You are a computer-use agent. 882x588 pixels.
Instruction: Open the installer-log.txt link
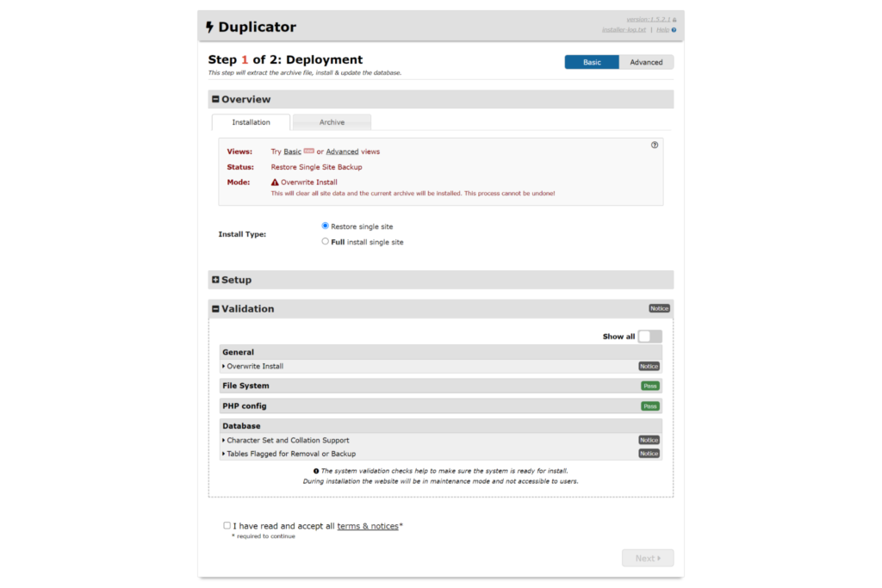coord(624,30)
